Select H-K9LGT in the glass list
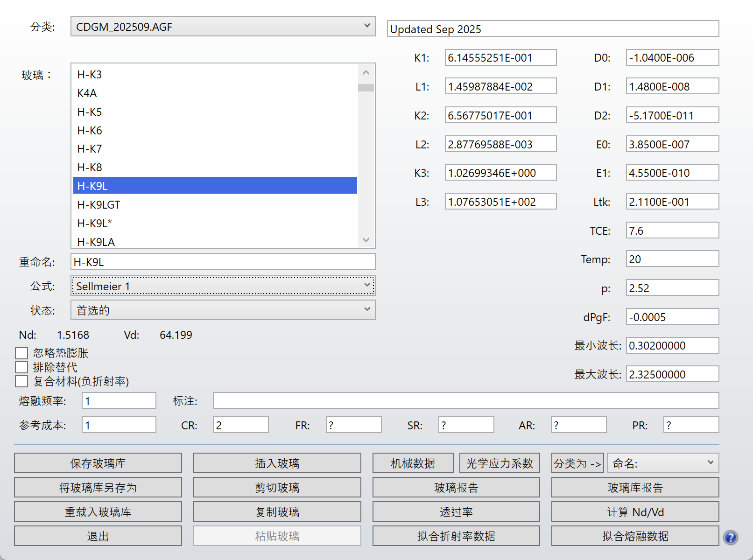753x560 pixels. [99, 204]
